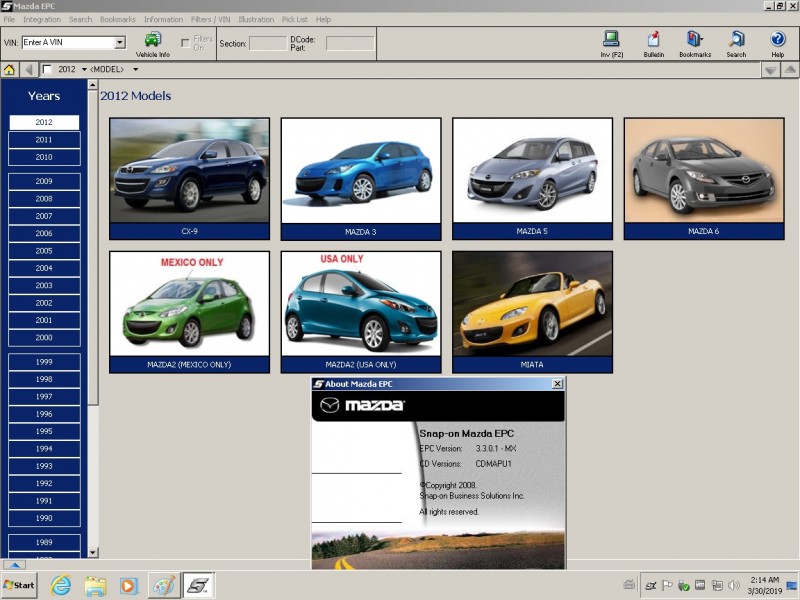Open the Information menu
Screen dimensions: 800x600
coord(163,19)
